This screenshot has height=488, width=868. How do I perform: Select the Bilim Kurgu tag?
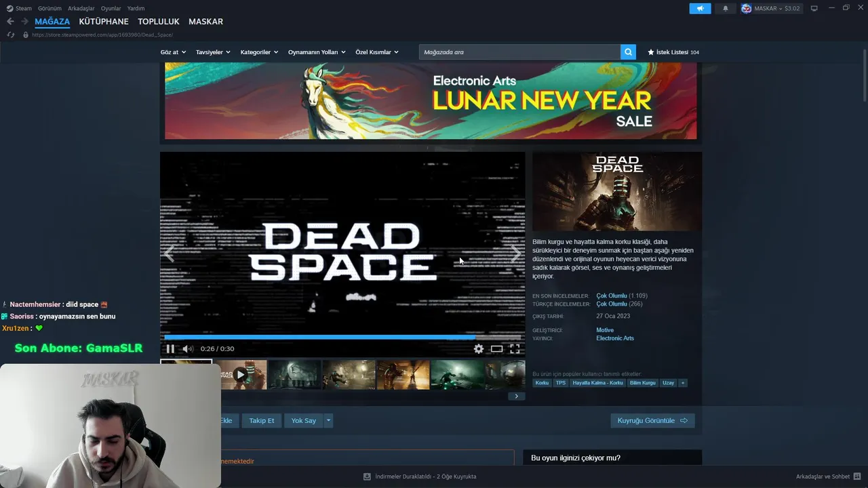pyautogui.click(x=643, y=383)
